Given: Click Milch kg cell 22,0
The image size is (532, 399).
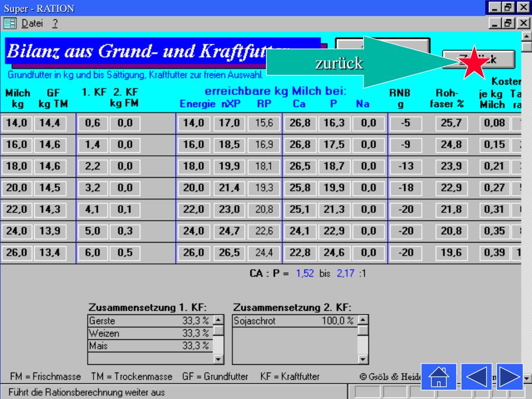Looking at the screenshot, I should point(17,209).
